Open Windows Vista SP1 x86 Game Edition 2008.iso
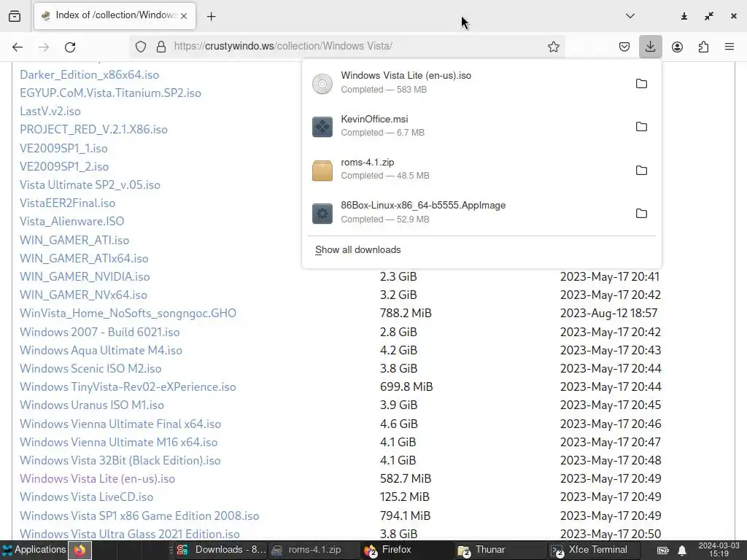This screenshot has width=747, height=560. coord(139,516)
